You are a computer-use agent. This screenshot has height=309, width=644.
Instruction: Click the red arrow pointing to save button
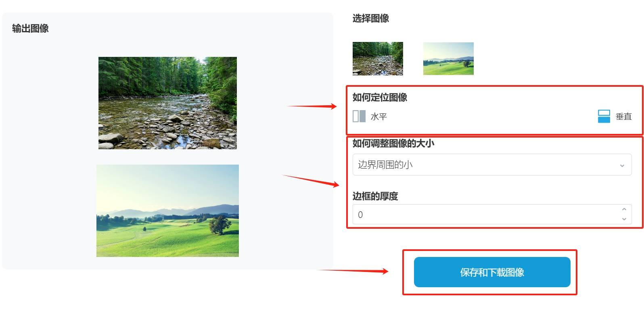tap(353, 271)
